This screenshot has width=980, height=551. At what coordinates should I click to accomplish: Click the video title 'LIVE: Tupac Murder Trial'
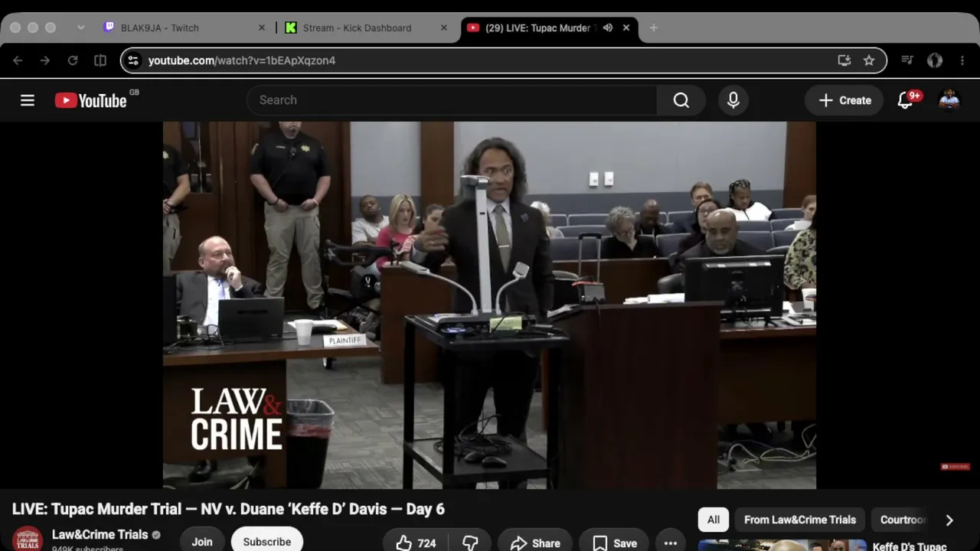(x=228, y=510)
